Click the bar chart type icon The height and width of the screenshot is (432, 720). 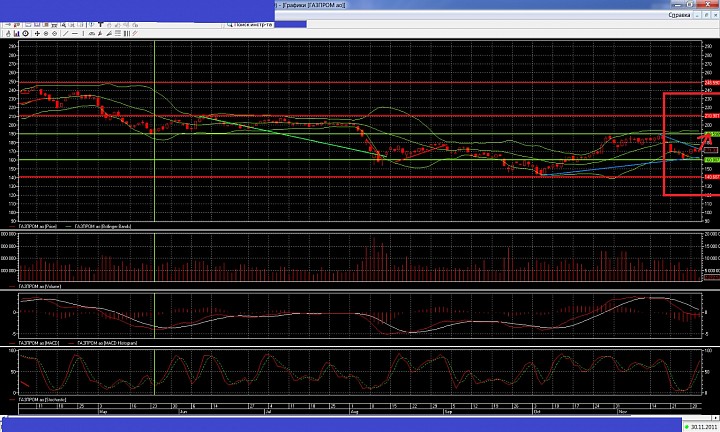17,34
